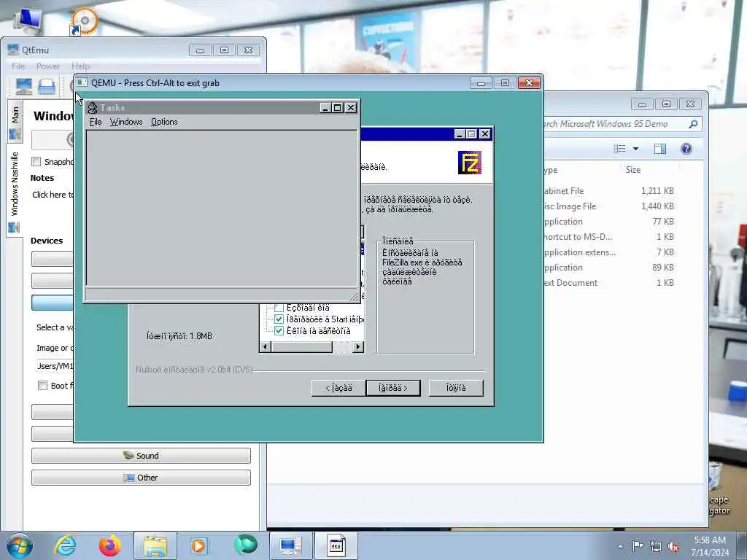Click the Notes text area in QtEmu
This screenshot has height=560, width=747.
[53, 195]
